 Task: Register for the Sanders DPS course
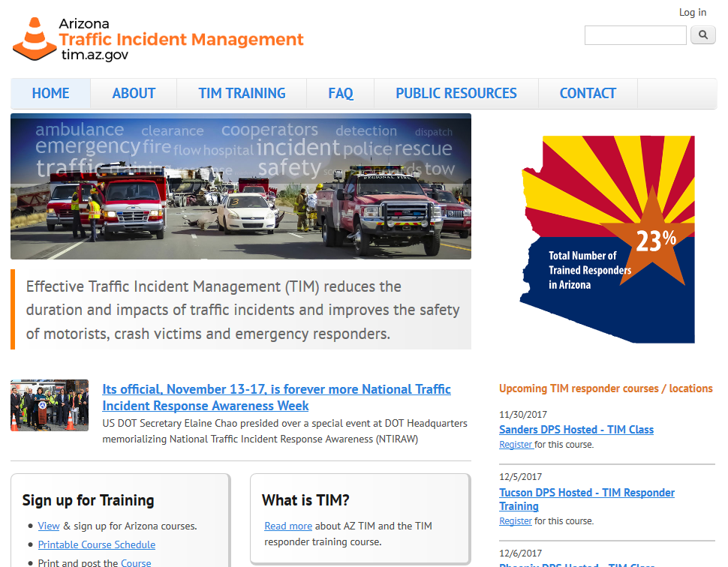pos(515,444)
